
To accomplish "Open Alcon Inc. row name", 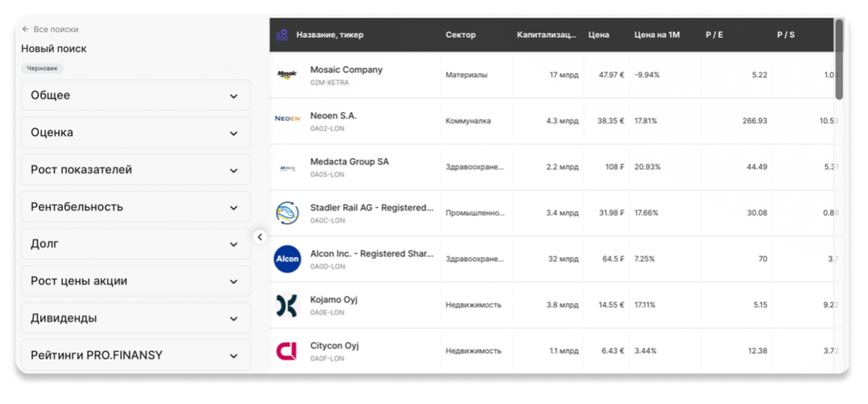I will point(372,254).
